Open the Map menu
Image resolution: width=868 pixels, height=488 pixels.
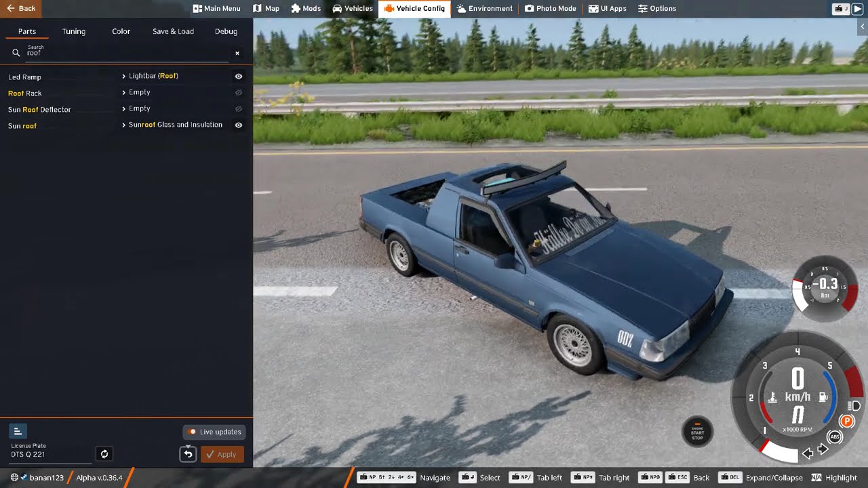coord(266,8)
